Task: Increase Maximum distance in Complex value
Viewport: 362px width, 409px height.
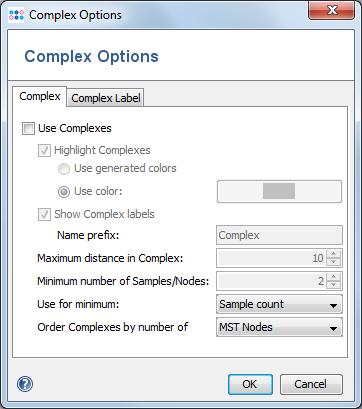Action: (333, 254)
